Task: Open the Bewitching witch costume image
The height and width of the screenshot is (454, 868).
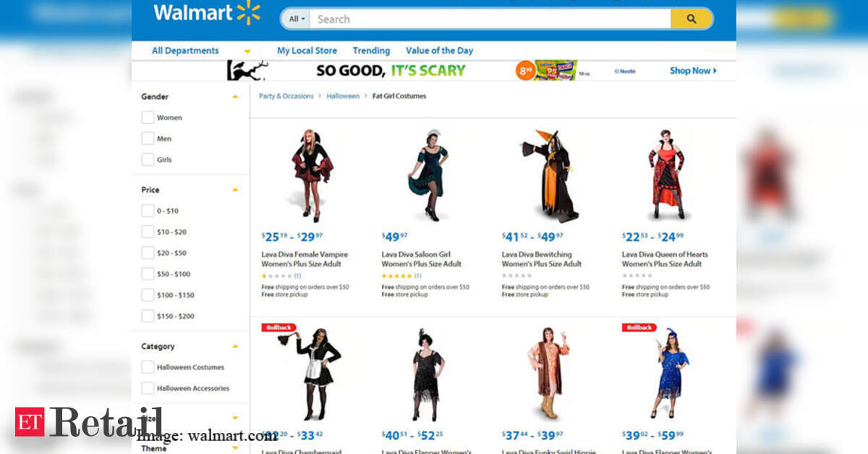Action: pos(551,175)
